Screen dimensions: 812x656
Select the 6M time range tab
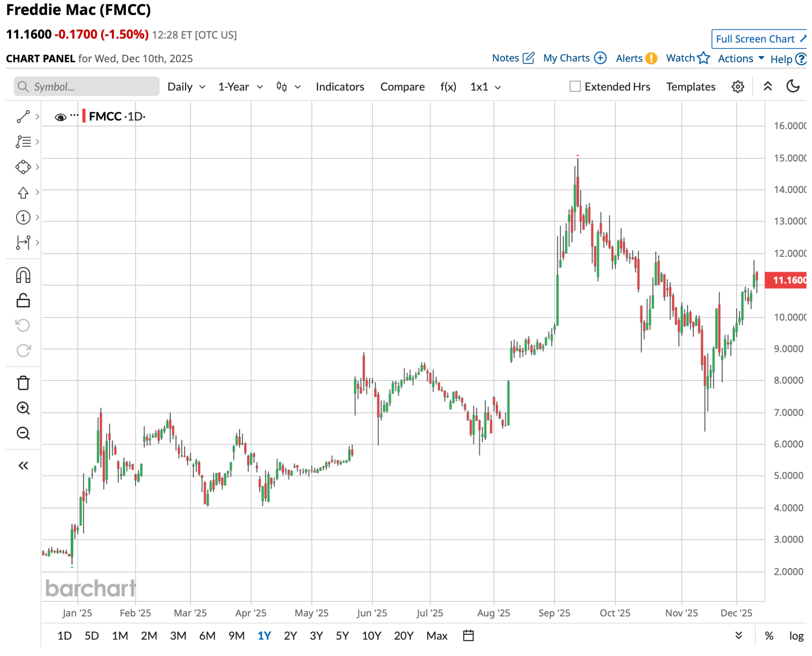click(x=207, y=636)
